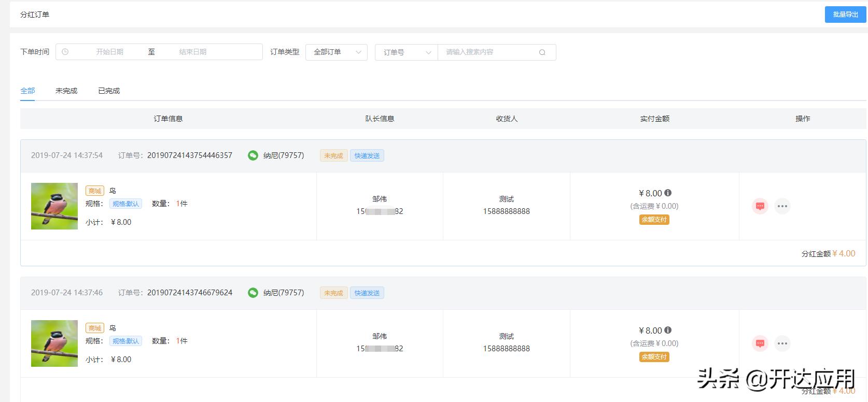The height and width of the screenshot is (402, 868).
Task: Click info icon beside second ¥8.00 amount
Action: click(668, 330)
